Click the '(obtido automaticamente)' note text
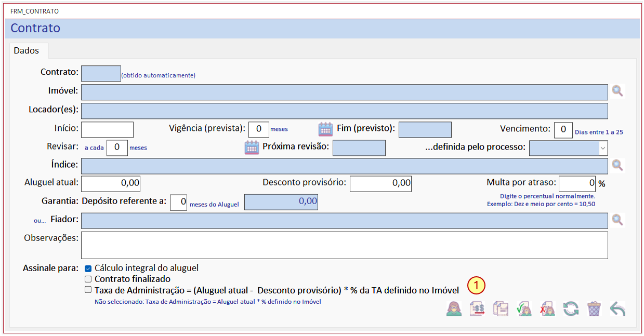Image resolution: width=644 pixels, height=336 pixels. [158, 75]
